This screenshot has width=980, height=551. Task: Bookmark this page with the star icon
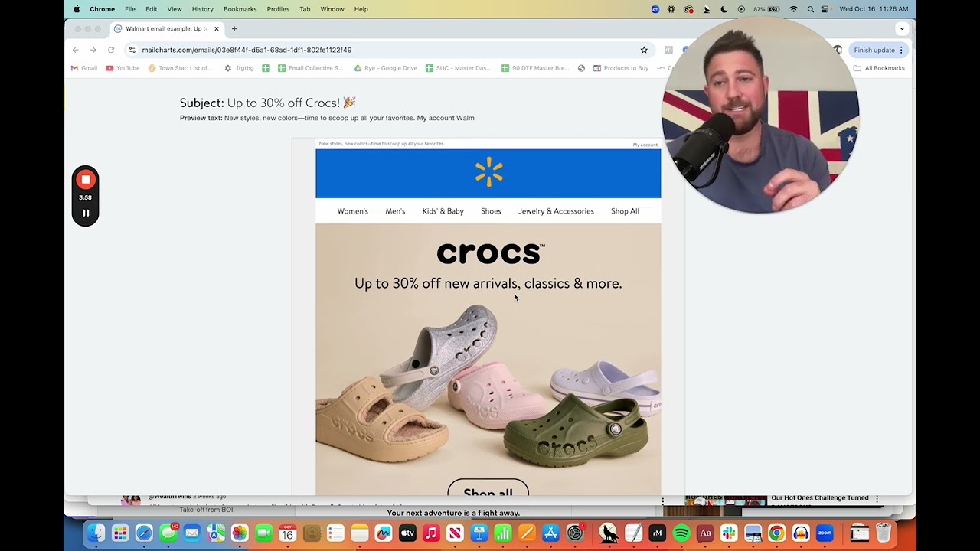click(x=644, y=50)
